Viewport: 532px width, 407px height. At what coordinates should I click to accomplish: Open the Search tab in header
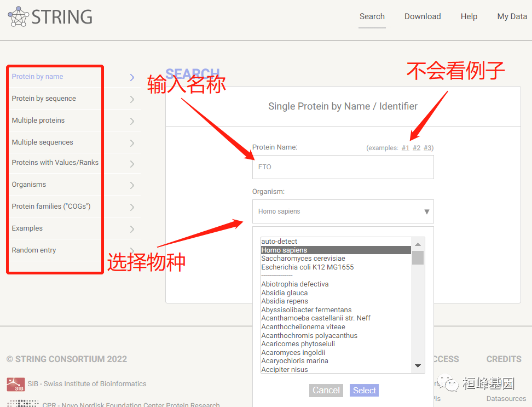click(372, 16)
